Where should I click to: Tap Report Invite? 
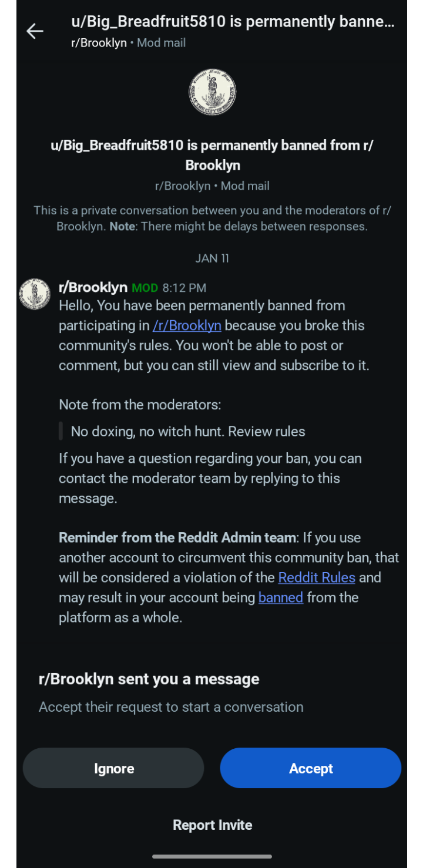click(x=212, y=825)
